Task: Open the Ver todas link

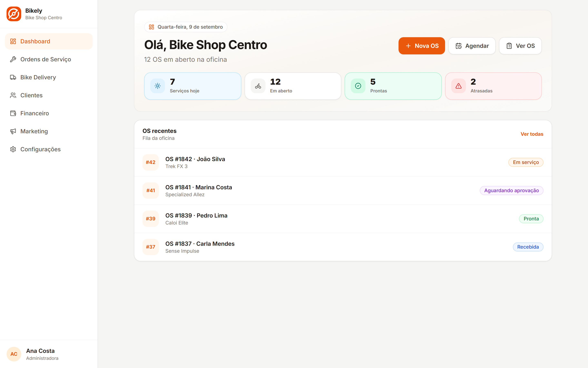Action: (x=532, y=134)
